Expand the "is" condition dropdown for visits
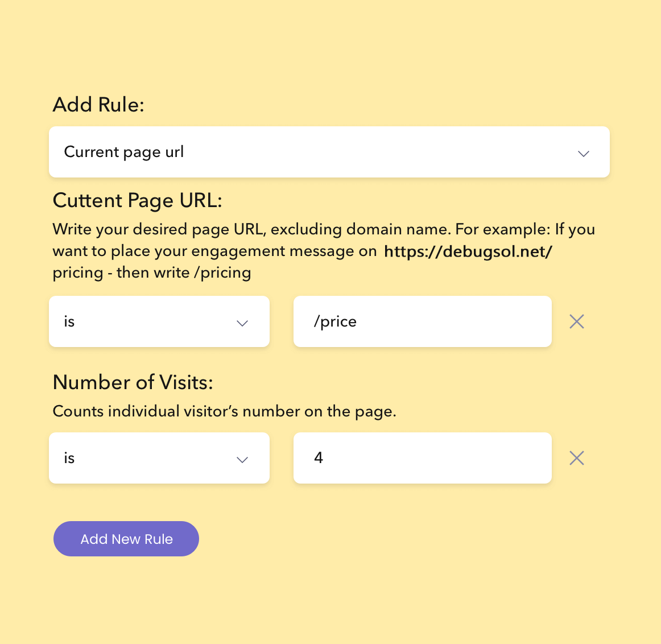 (x=159, y=458)
